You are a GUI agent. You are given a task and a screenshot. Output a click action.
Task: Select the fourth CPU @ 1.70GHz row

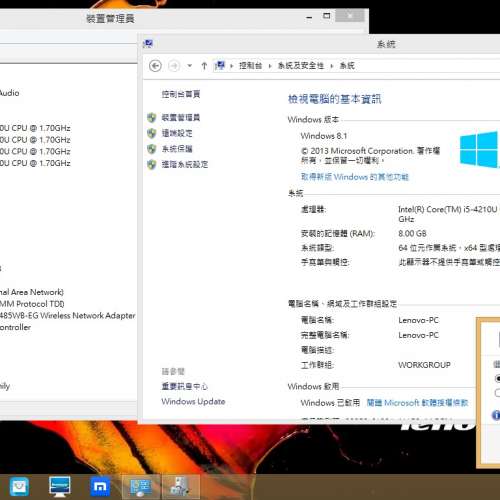pyautogui.click(x=35, y=163)
